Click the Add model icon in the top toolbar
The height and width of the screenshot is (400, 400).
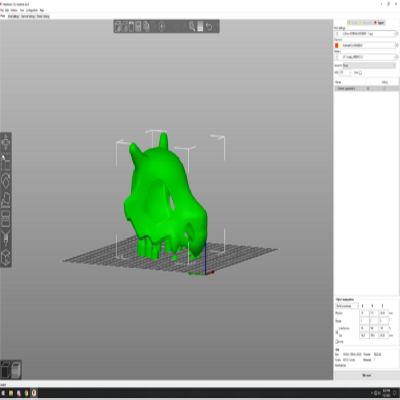[118, 26]
